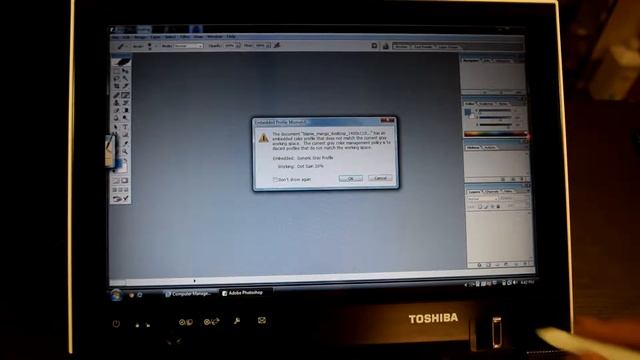The height and width of the screenshot is (360, 640).
Task: Open the brush Mode dropdown
Action: (x=189, y=46)
